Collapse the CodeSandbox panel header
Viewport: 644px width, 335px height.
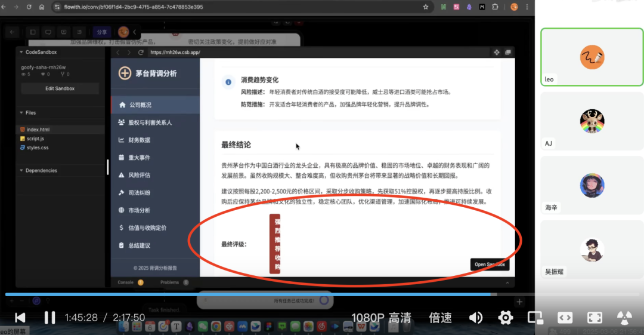pyautogui.click(x=39, y=53)
